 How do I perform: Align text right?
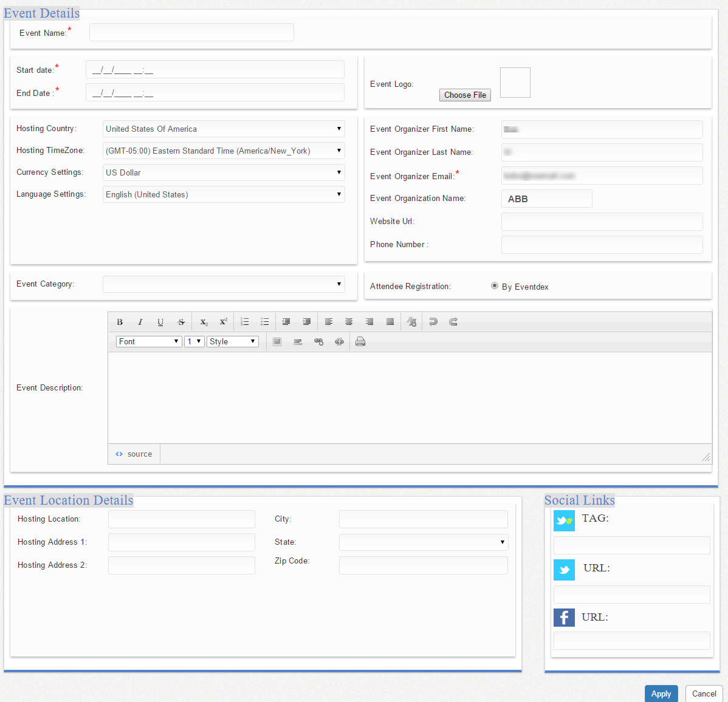tap(369, 321)
